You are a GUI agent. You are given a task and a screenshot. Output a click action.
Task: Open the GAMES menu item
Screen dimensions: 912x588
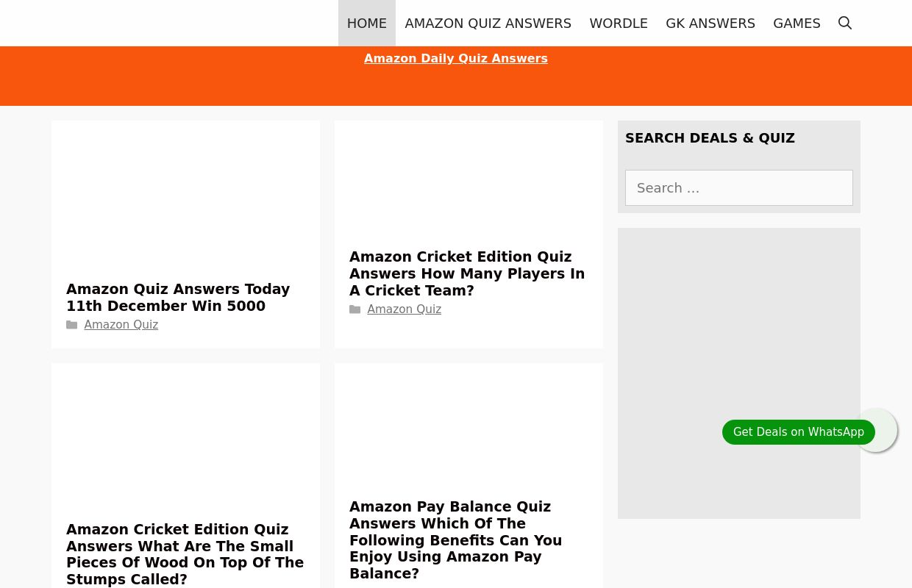click(x=797, y=24)
